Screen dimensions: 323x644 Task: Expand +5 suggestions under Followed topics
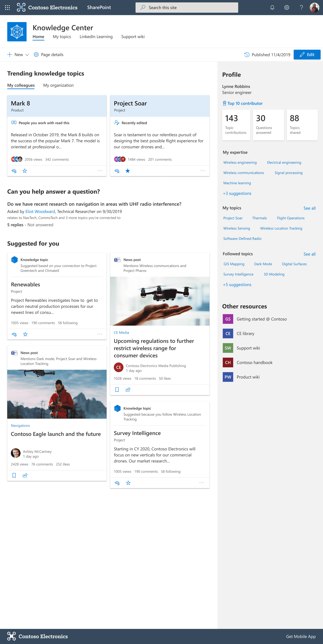[x=237, y=285]
